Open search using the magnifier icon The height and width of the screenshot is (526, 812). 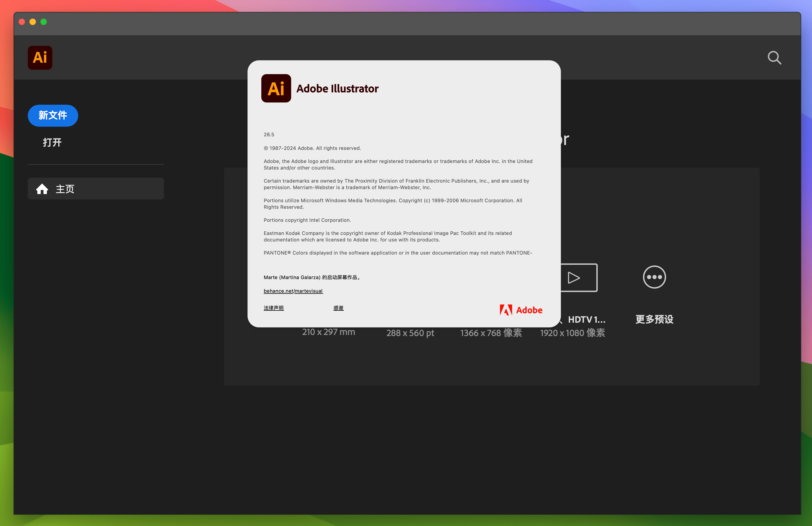tap(774, 58)
